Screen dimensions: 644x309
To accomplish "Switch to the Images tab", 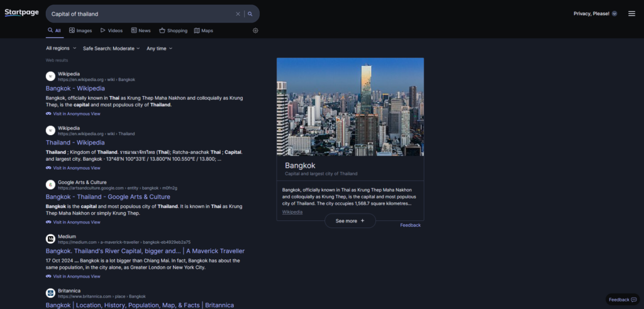I will click(x=80, y=30).
